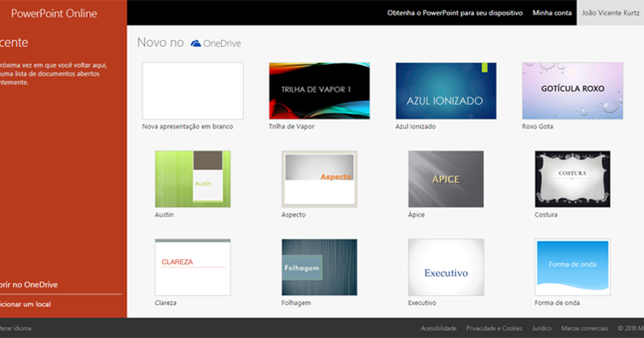Image resolution: width=644 pixels, height=338 pixels.
Task: Click the add a location link in sidebar
Action: pyautogui.click(x=26, y=305)
